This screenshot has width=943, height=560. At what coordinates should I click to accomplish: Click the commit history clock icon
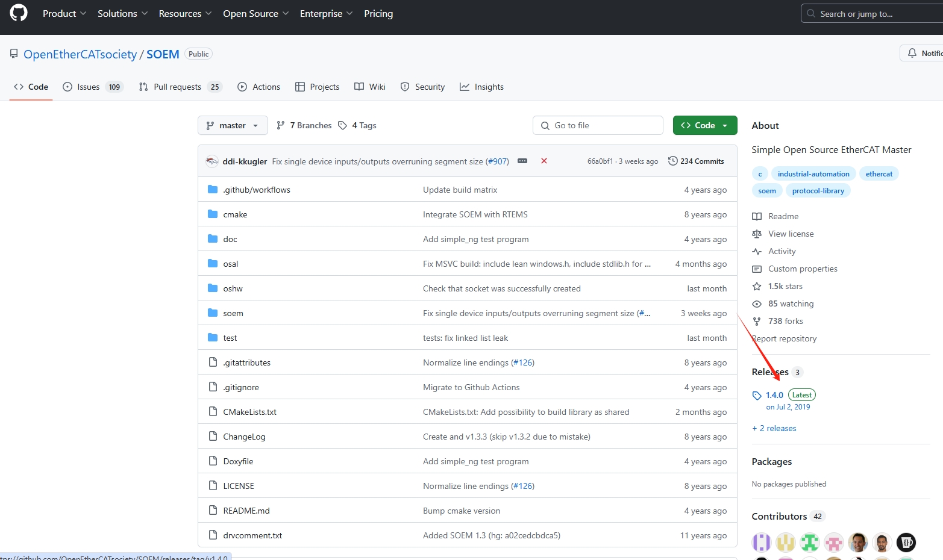coord(672,161)
